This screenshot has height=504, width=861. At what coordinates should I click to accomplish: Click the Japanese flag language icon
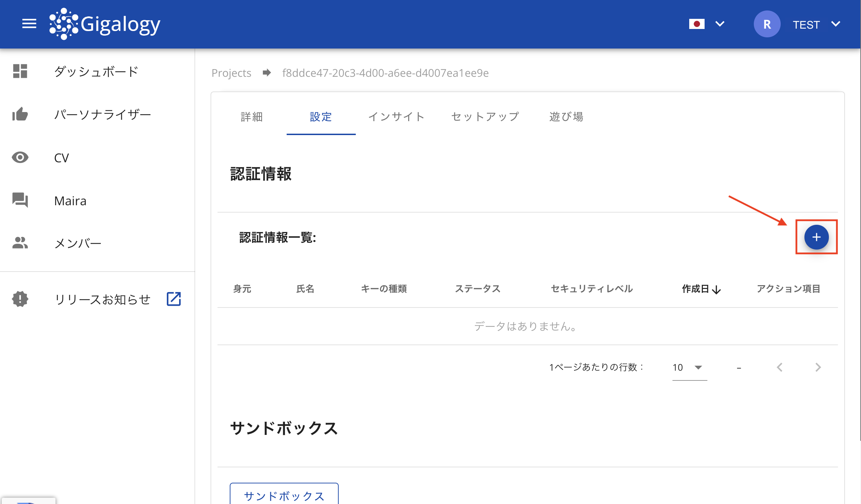pyautogui.click(x=697, y=24)
